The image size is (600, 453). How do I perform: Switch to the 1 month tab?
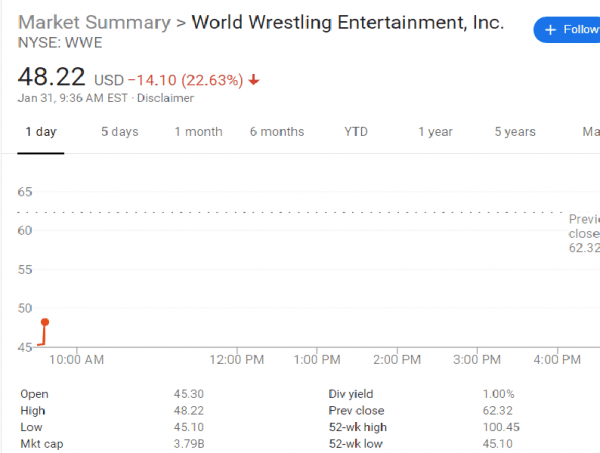[198, 132]
